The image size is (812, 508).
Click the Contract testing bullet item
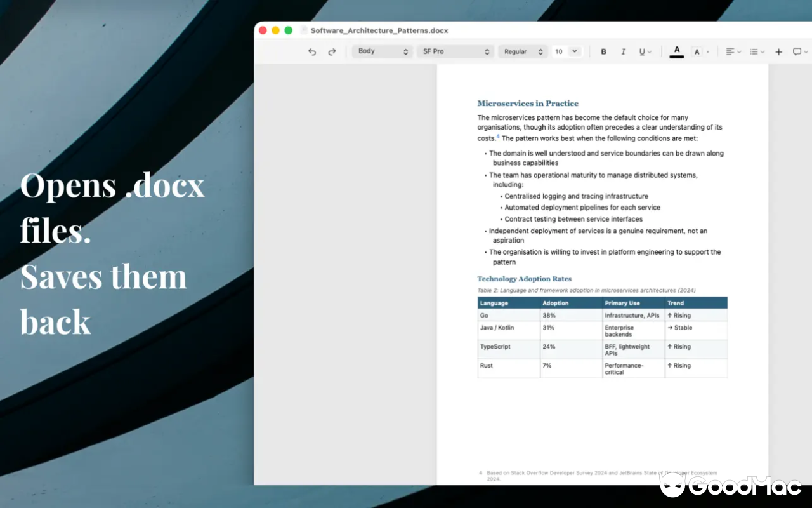tap(572, 219)
